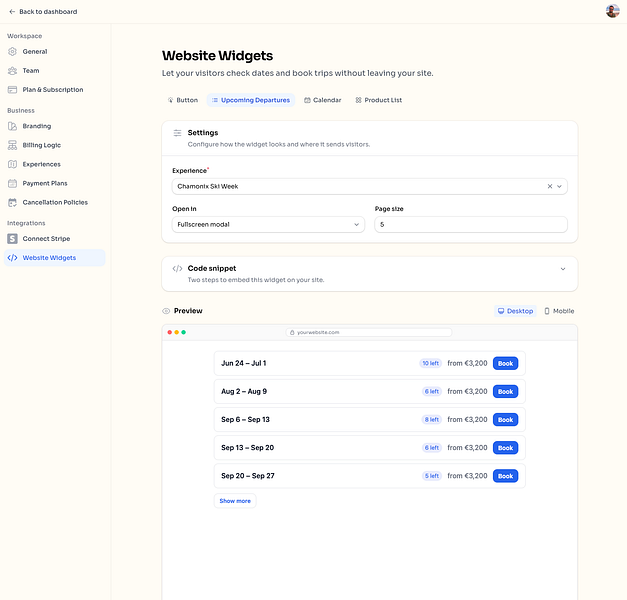Open Cancellation Policies page
This screenshot has width=627, height=600.
[54, 202]
